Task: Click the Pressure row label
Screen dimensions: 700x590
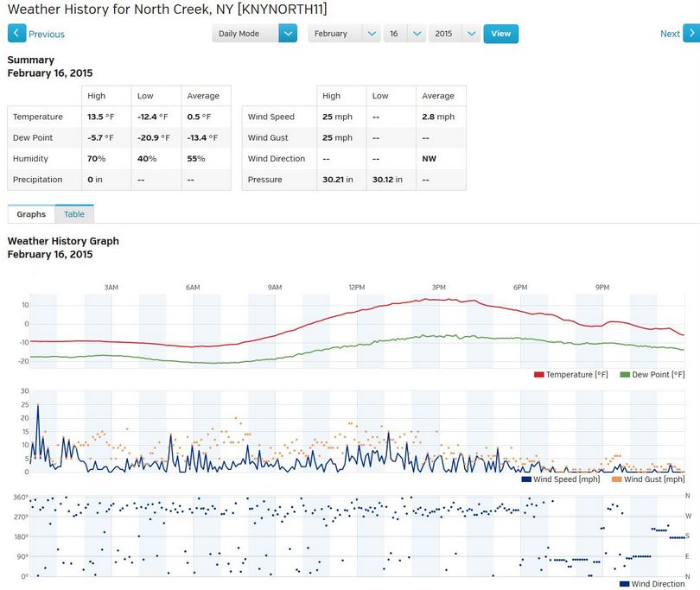Action: click(x=264, y=180)
